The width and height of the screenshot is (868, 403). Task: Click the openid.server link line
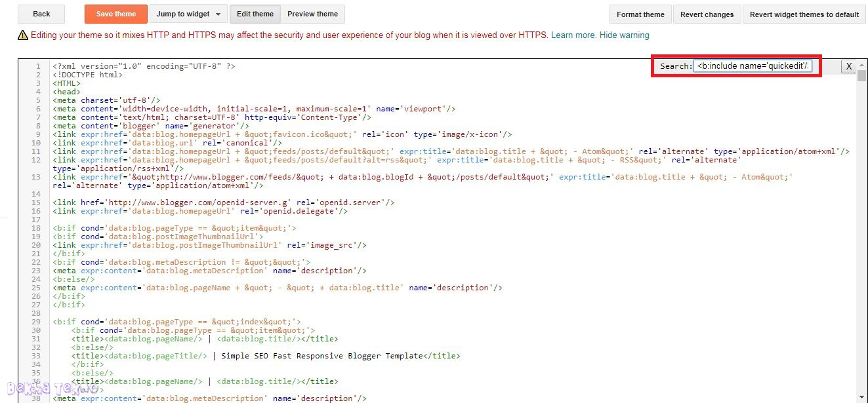[x=223, y=202]
